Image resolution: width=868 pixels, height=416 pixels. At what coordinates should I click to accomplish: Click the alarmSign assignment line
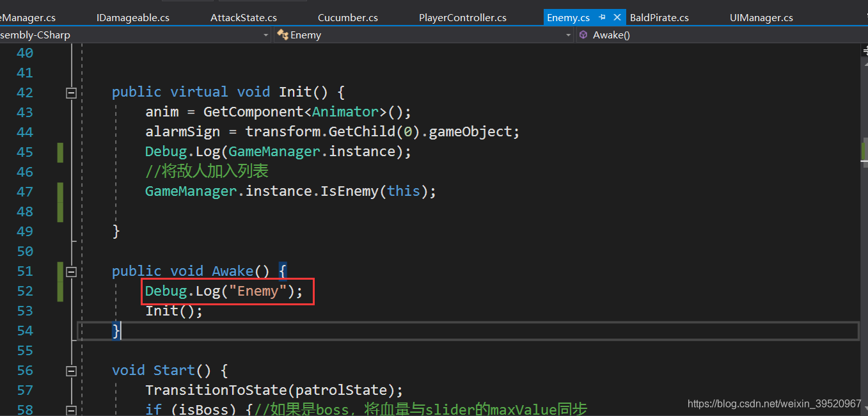click(x=333, y=132)
